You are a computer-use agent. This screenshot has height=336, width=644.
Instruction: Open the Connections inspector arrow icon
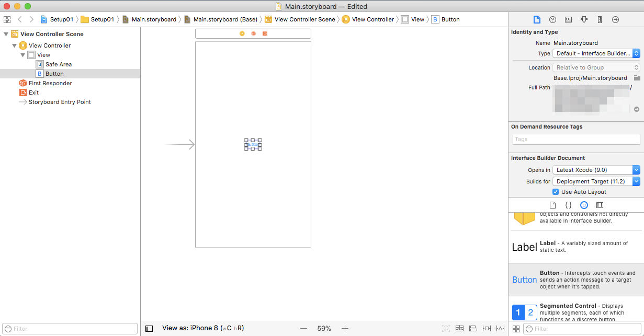615,19
